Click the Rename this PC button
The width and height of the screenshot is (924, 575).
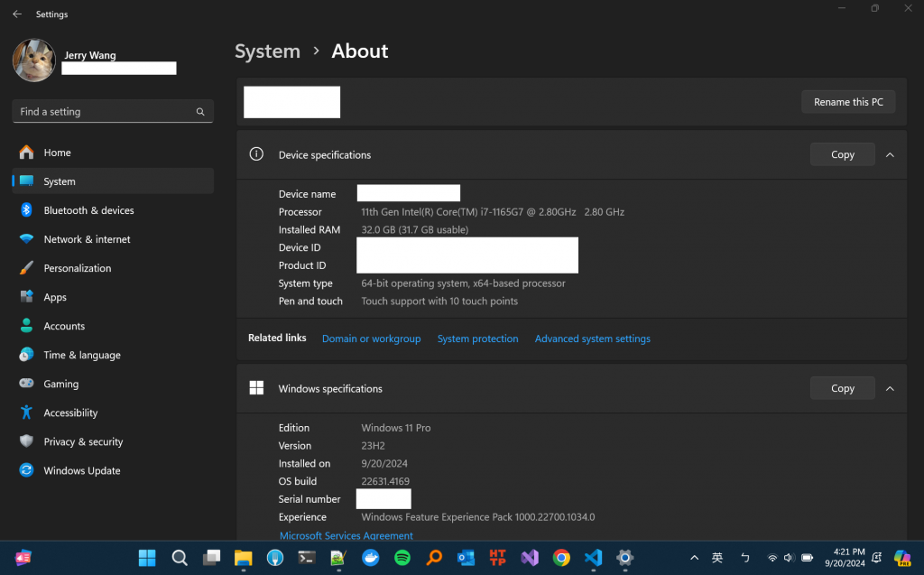coord(848,102)
